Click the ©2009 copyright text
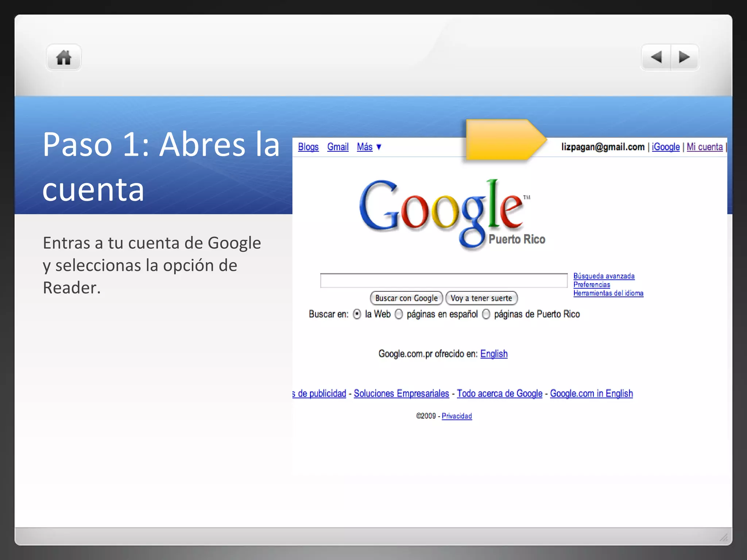This screenshot has width=747, height=560. [x=426, y=416]
